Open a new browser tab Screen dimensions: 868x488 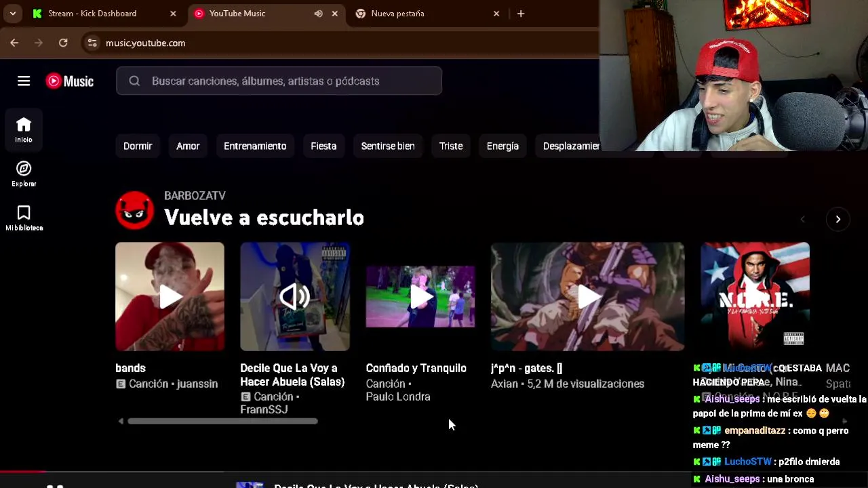point(521,14)
